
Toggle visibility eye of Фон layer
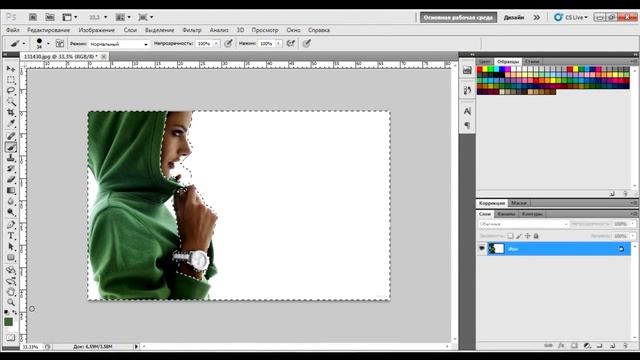(x=482, y=248)
